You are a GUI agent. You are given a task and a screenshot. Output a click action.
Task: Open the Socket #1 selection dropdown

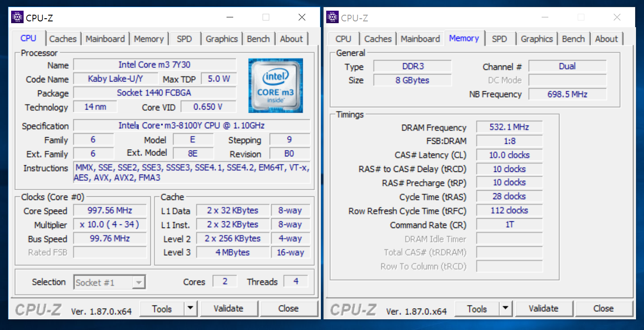pyautogui.click(x=109, y=282)
